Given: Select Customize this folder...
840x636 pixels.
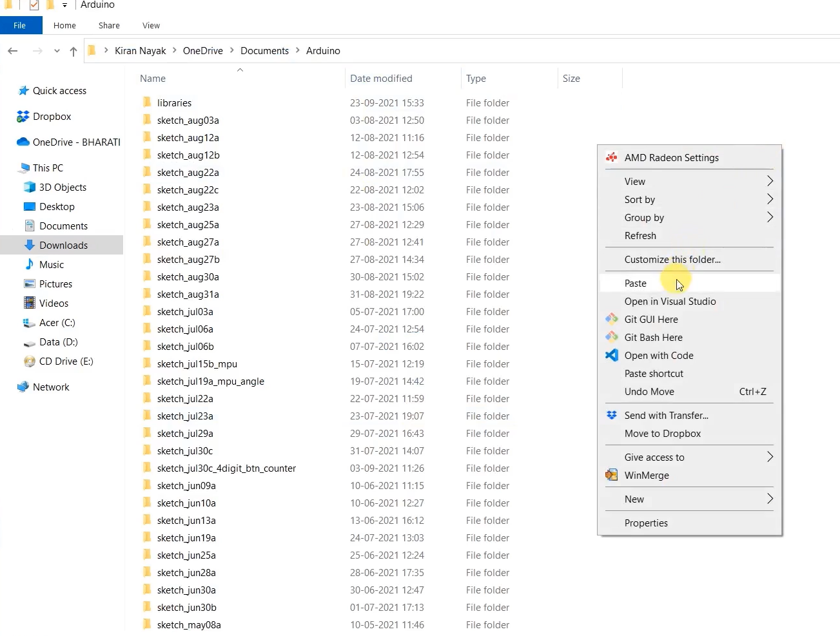Looking at the screenshot, I should tap(689, 259).
